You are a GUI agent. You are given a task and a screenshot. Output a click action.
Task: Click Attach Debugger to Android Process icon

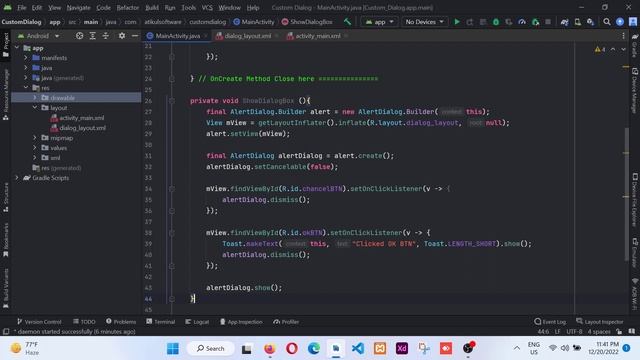pyautogui.click(x=535, y=22)
